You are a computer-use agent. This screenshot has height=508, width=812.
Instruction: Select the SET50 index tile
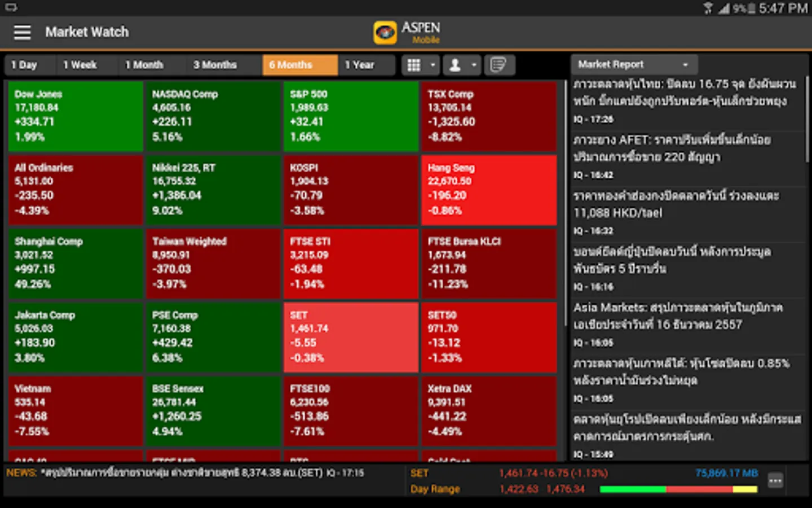click(x=489, y=338)
